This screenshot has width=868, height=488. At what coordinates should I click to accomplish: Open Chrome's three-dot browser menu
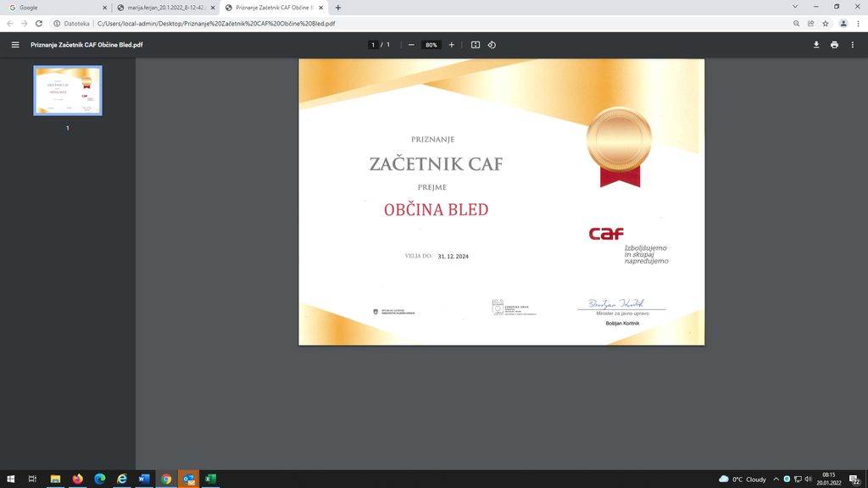point(858,24)
